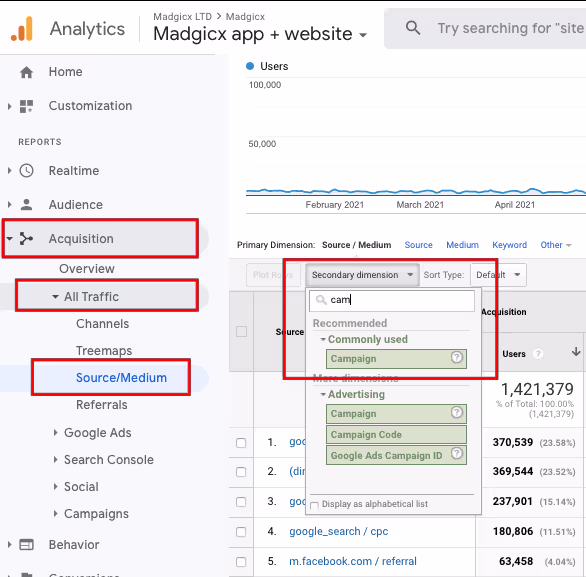Click the top search bar field
This screenshot has width=586, height=577.
[x=486, y=28]
